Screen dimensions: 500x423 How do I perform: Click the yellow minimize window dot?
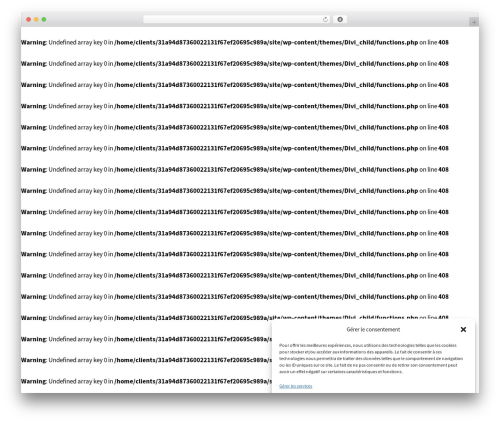tap(36, 20)
